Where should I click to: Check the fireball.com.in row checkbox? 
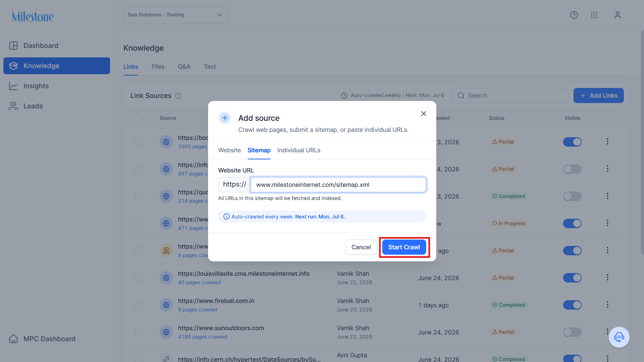138,305
